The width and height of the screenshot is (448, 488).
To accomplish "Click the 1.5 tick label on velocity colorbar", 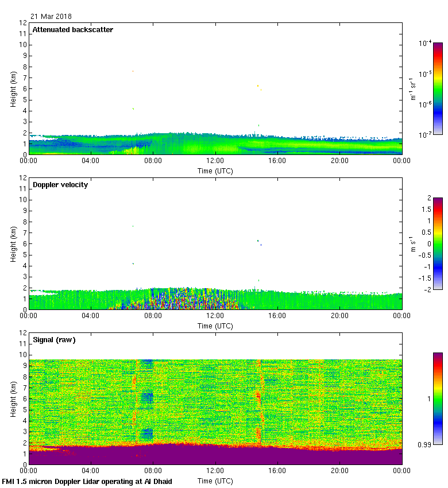I will 427,210.
